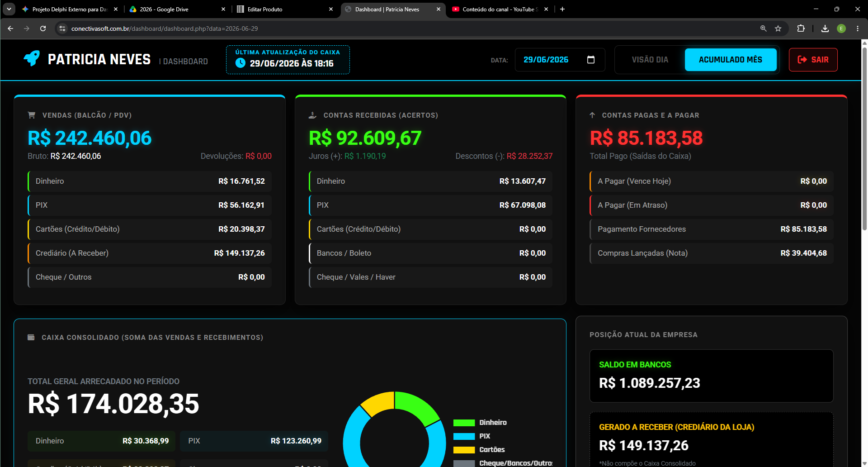Close the Editar Produto tab

tap(331, 9)
